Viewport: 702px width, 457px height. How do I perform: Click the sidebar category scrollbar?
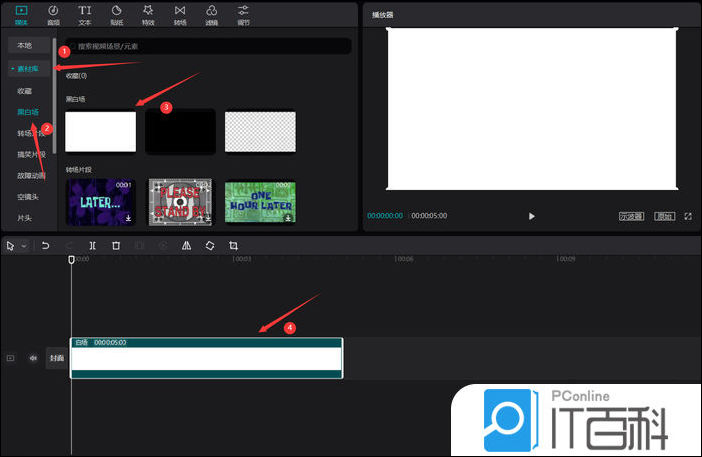54,96
